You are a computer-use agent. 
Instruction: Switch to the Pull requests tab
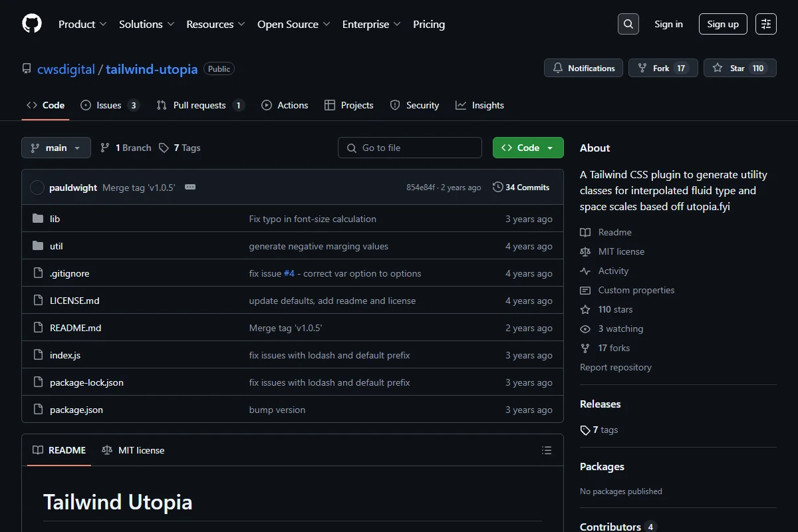click(x=200, y=105)
